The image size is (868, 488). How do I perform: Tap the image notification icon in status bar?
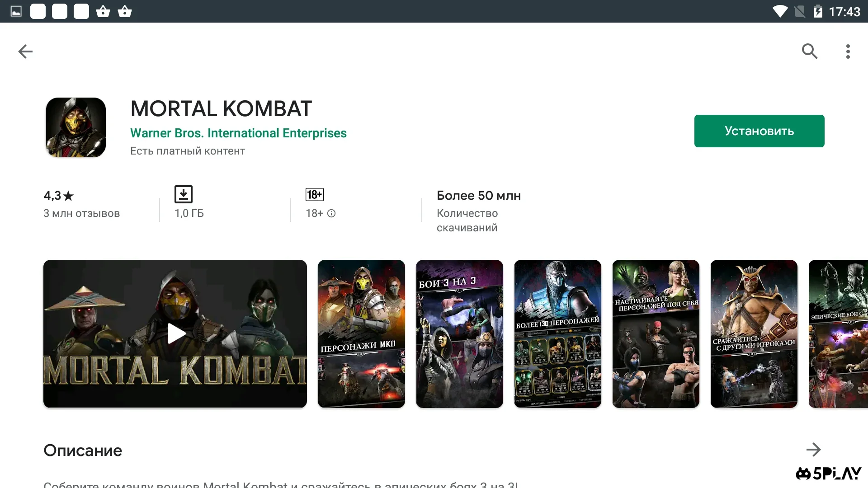coord(16,11)
